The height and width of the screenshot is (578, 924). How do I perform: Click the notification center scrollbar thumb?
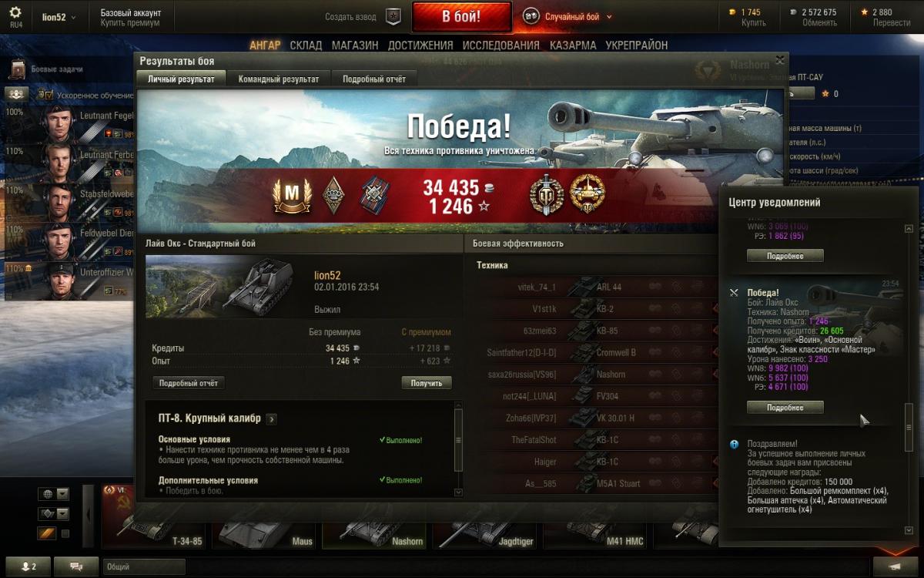point(909,427)
